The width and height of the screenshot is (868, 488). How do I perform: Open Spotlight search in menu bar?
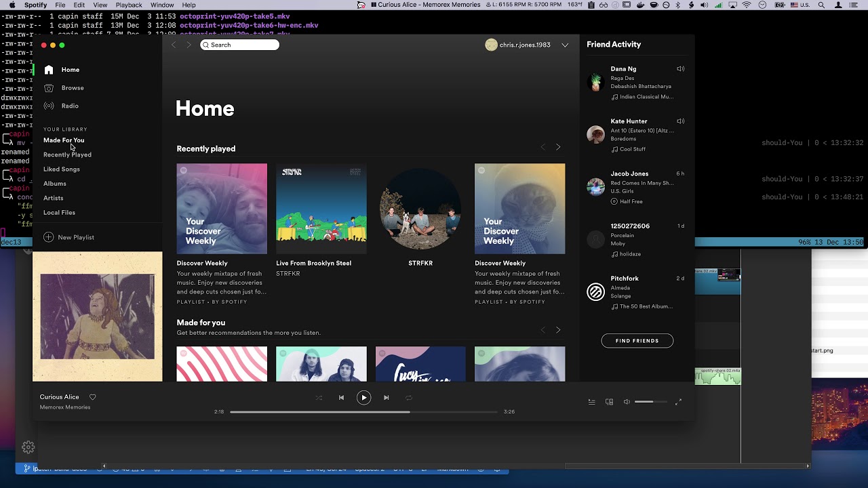click(x=821, y=5)
